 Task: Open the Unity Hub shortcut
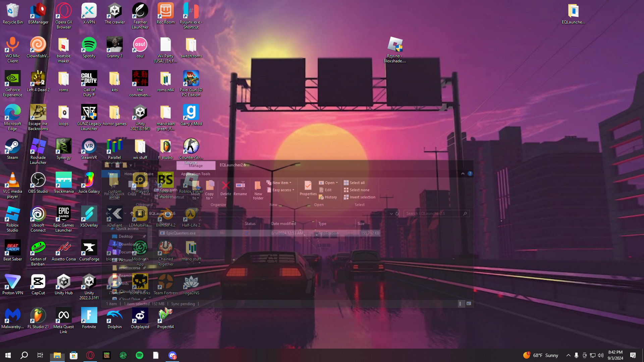pyautogui.click(x=63, y=282)
